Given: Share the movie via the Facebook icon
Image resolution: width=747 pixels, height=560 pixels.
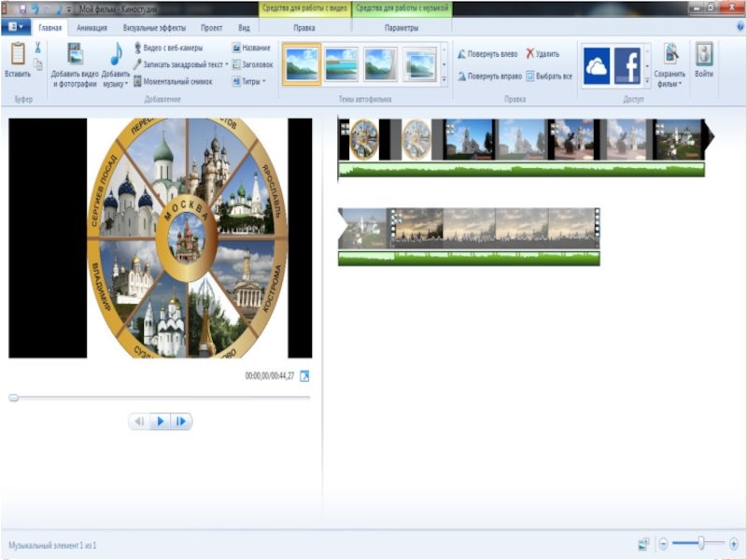Looking at the screenshot, I should [x=627, y=66].
